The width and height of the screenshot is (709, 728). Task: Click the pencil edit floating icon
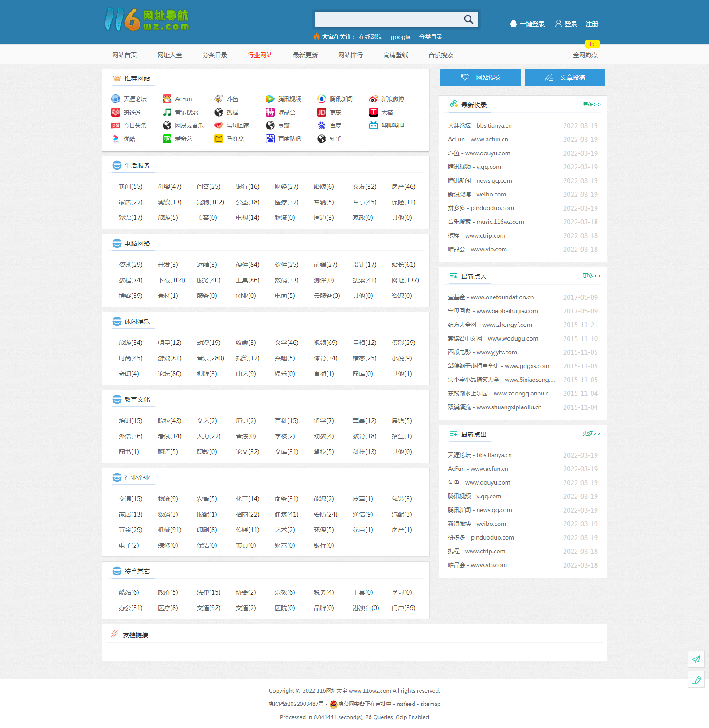(696, 679)
